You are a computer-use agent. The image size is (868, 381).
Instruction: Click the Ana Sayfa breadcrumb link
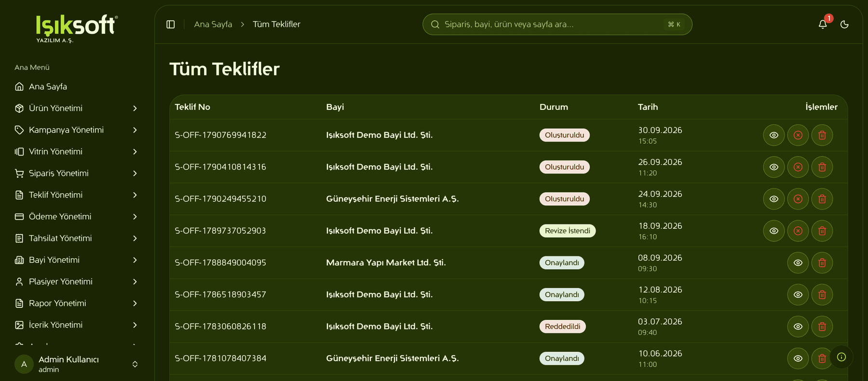click(213, 24)
